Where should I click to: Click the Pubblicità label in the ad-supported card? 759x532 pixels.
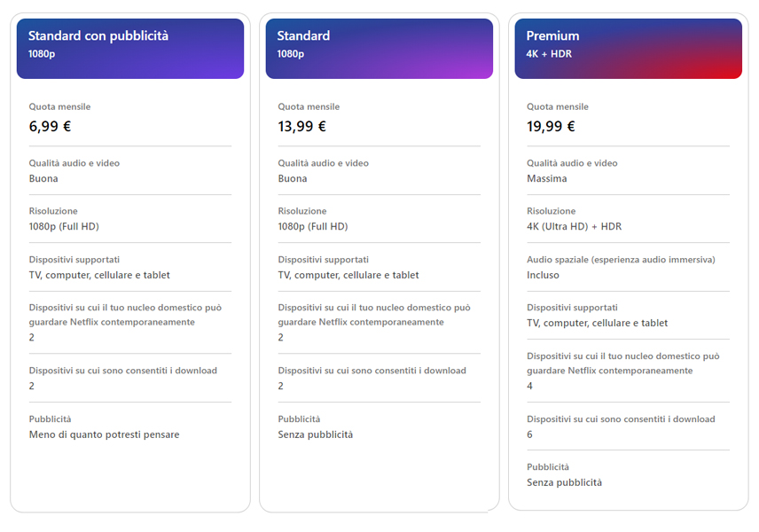point(51,419)
